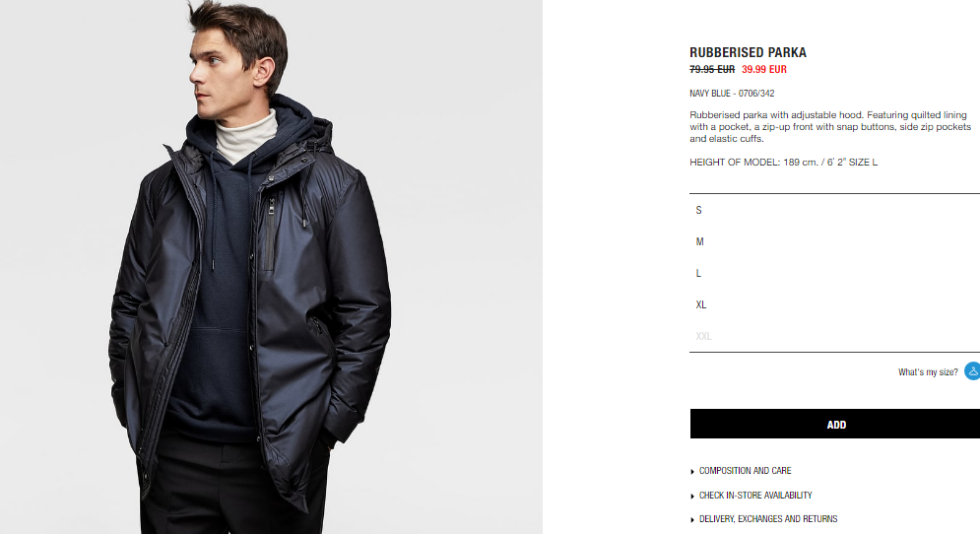Add the parka with the ADD button
This screenshot has height=534, width=980.
[x=835, y=424]
